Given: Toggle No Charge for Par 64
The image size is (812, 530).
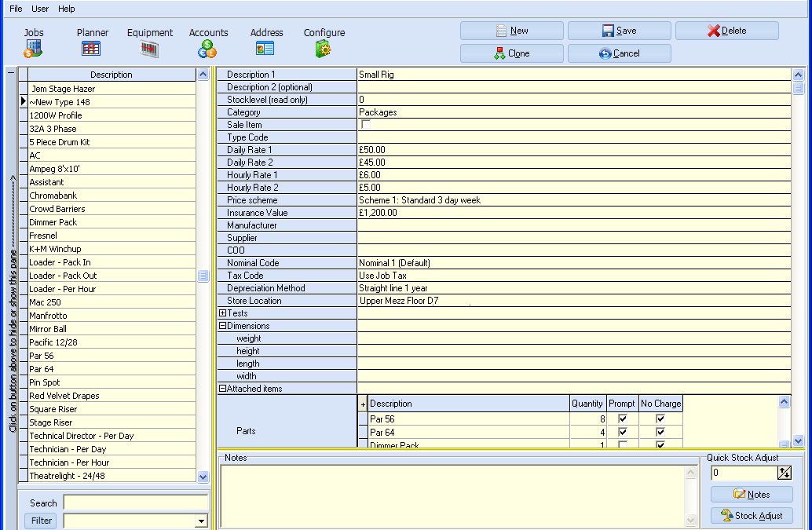Looking at the screenshot, I should [660, 432].
